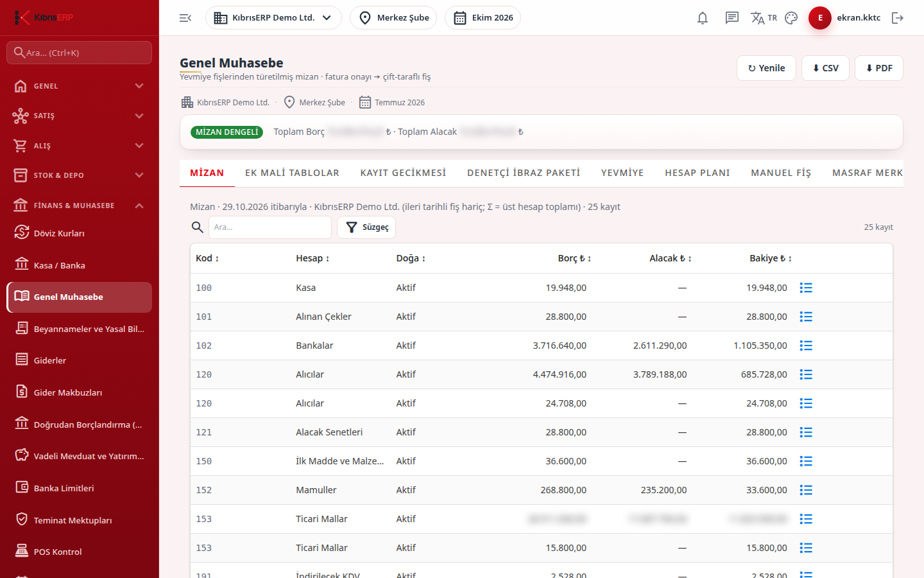924x578 pixels.
Task: Expand the GENEL sidebar section
Action: [x=79, y=86]
